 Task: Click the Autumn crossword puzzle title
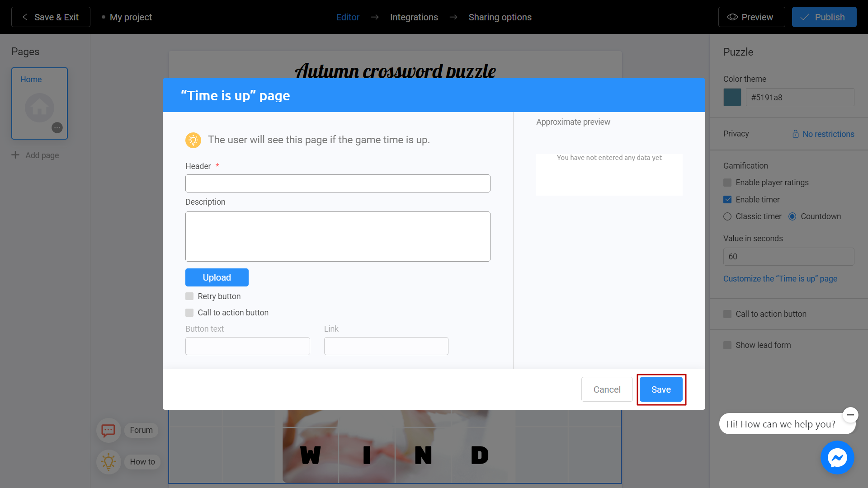click(x=396, y=70)
